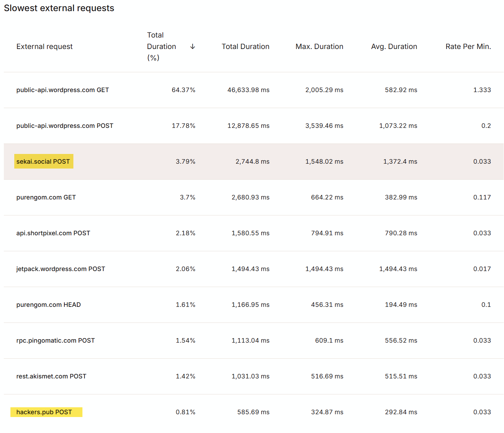Click average duration 1,372.4 ms
This screenshot has height=433, width=504.
pyautogui.click(x=400, y=162)
